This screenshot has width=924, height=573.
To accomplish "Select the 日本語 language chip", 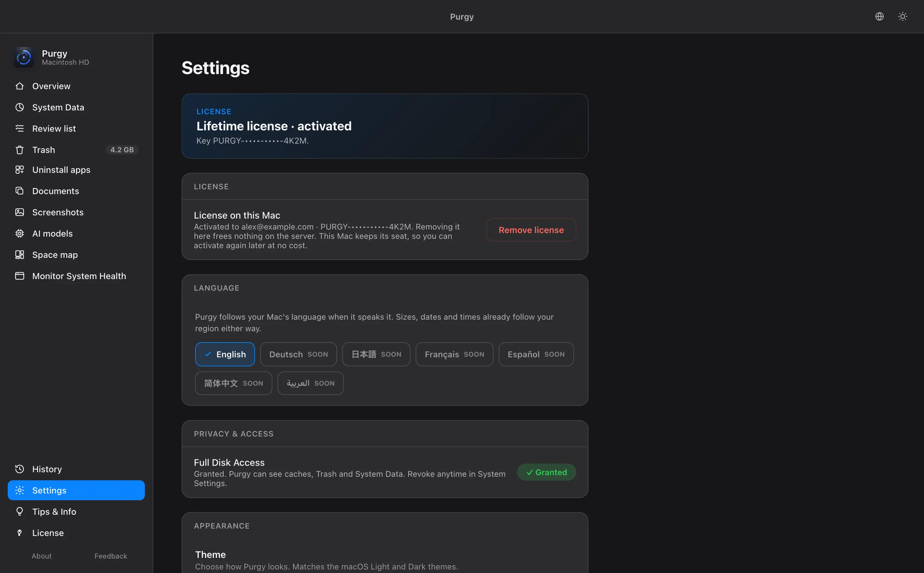I will [x=376, y=354].
